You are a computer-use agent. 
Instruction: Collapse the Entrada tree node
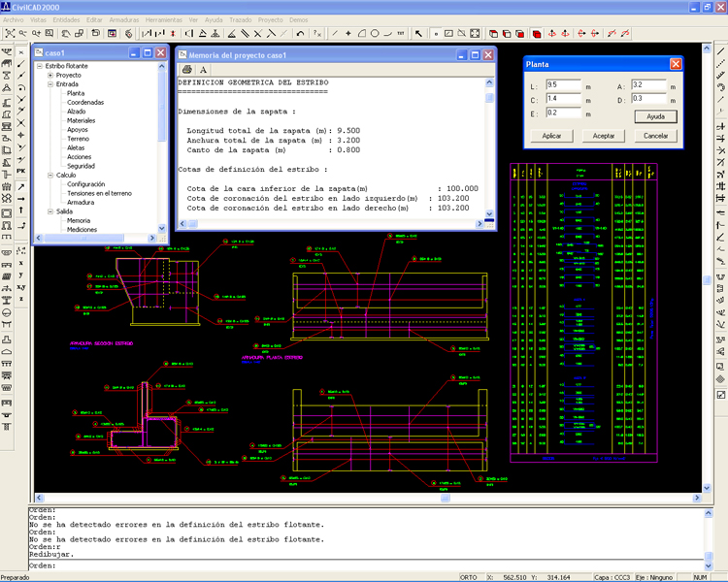(50, 84)
